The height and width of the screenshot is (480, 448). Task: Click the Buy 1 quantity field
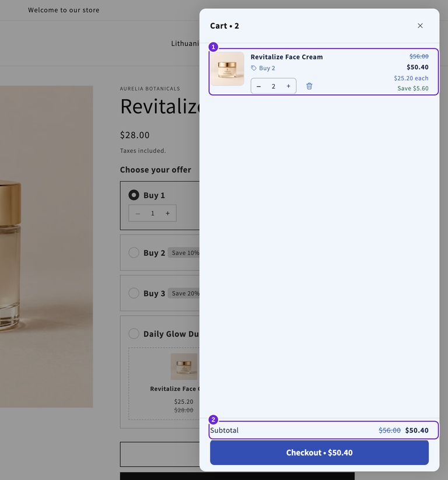pos(152,213)
